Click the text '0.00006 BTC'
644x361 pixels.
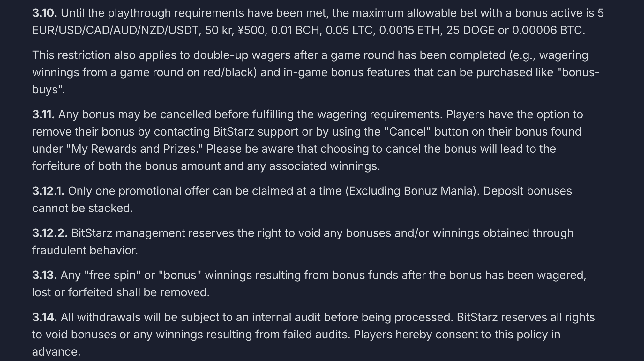(x=548, y=30)
